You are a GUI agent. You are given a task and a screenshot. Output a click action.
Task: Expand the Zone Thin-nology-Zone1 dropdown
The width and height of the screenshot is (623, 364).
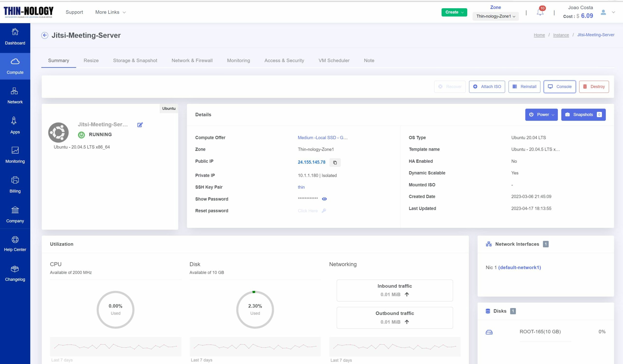pyautogui.click(x=495, y=16)
